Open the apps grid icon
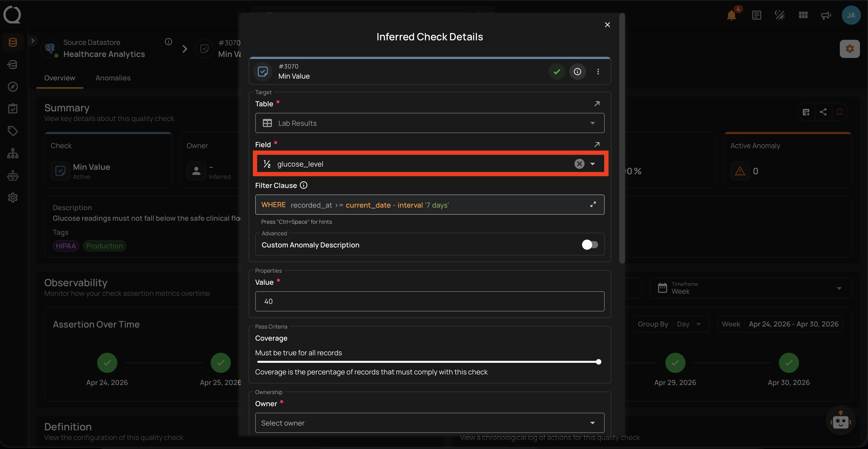Viewport: 868px width, 449px height. pos(803,15)
